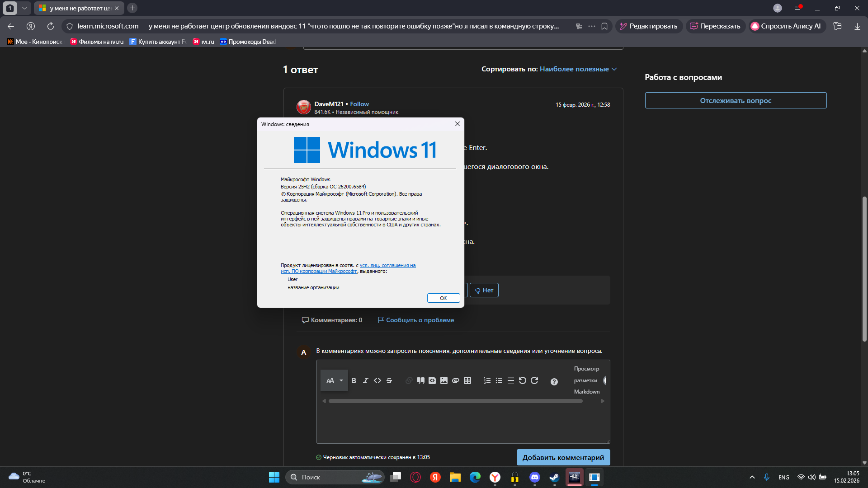Click the taskbar Поиск search box
The image size is (868, 488).
point(335,477)
